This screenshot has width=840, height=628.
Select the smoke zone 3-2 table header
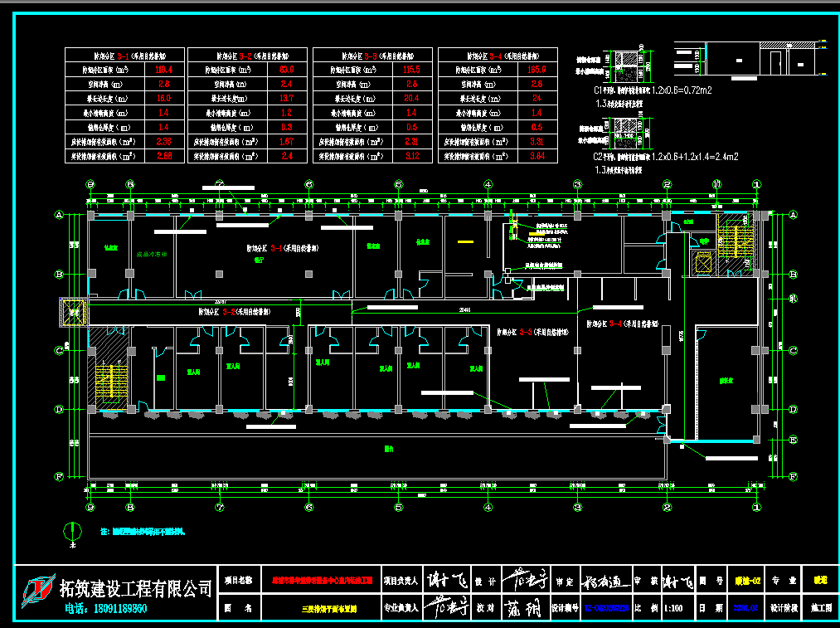pyautogui.click(x=248, y=55)
